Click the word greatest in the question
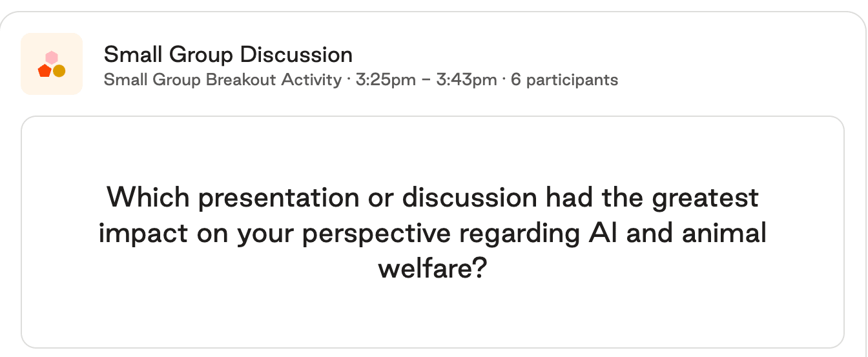 pyautogui.click(x=705, y=198)
